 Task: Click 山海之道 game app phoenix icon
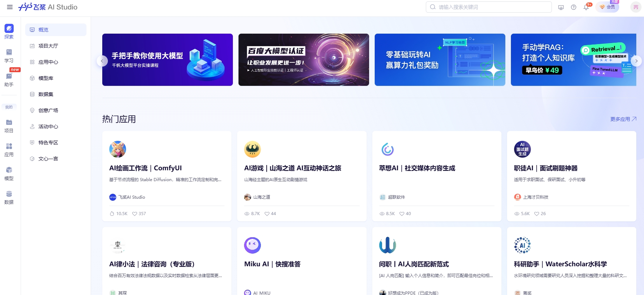(252, 149)
